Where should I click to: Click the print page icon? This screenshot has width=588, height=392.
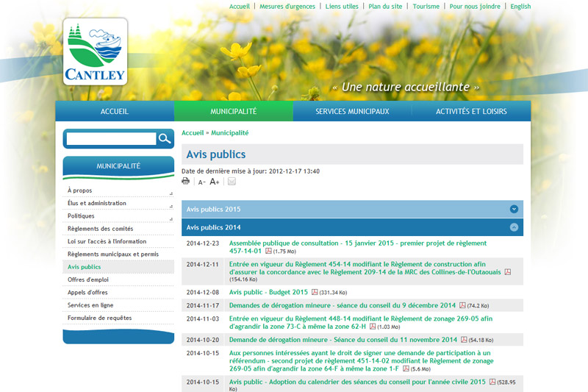click(186, 182)
